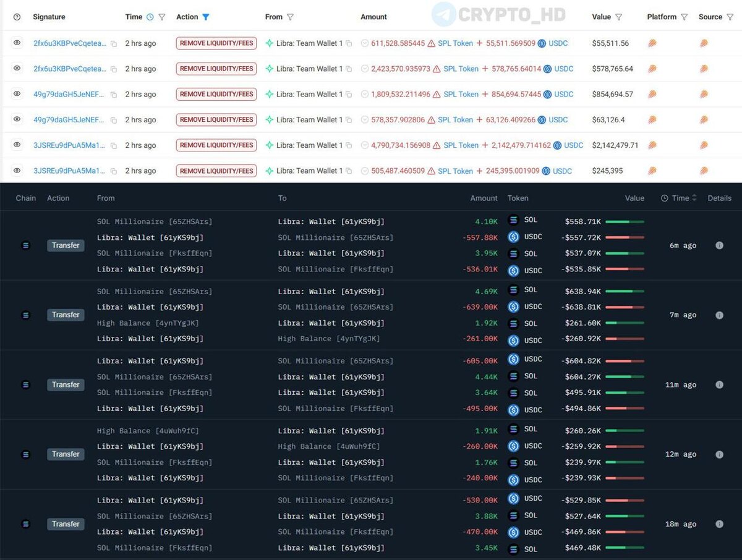Click SOL token icon beside $558.71K

(x=513, y=220)
